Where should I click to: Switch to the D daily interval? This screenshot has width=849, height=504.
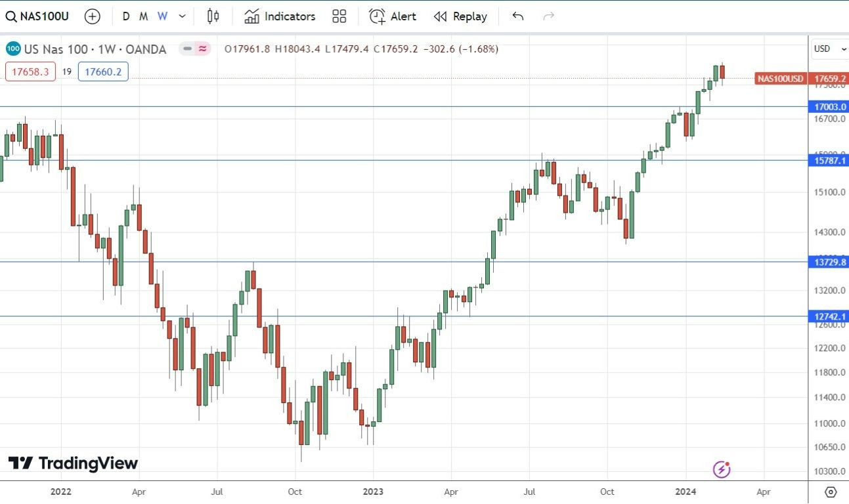pos(126,16)
